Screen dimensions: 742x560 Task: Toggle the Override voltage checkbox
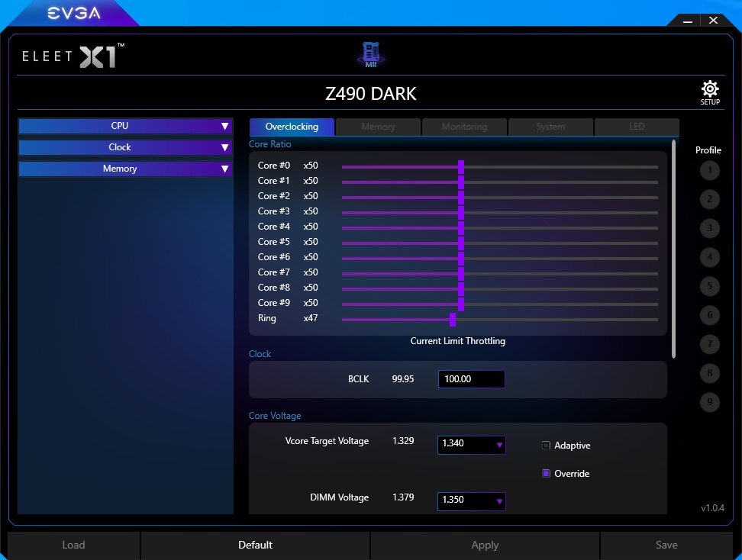(x=546, y=474)
